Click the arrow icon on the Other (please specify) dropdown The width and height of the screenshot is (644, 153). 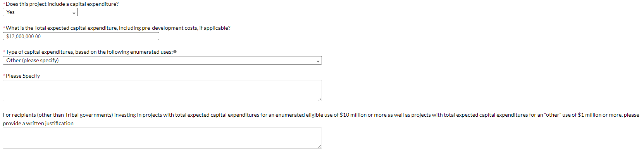(x=318, y=61)
